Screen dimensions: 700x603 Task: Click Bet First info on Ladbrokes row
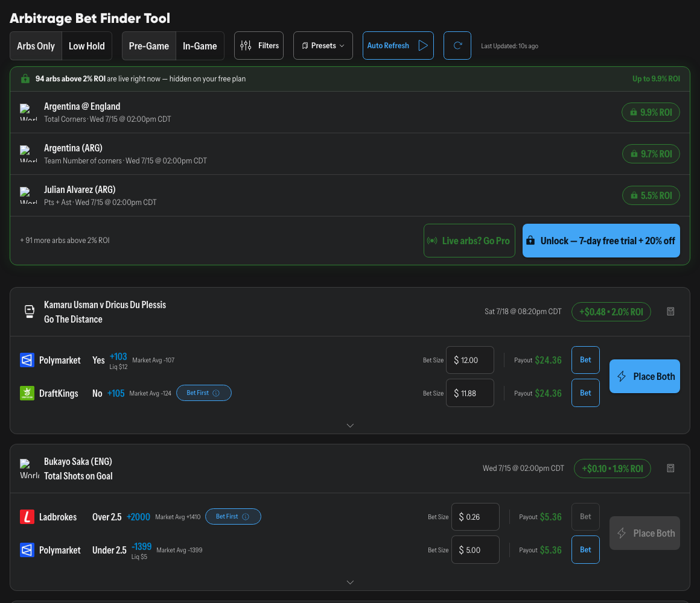click(233, 517)
